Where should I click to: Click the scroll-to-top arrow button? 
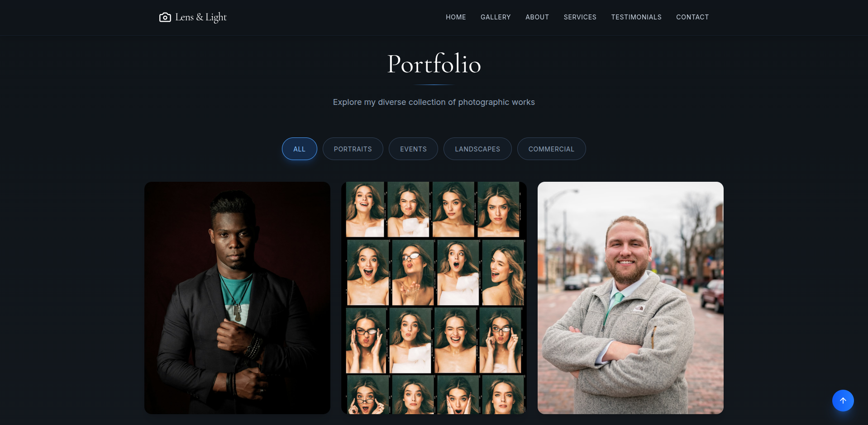pos(843,401)
